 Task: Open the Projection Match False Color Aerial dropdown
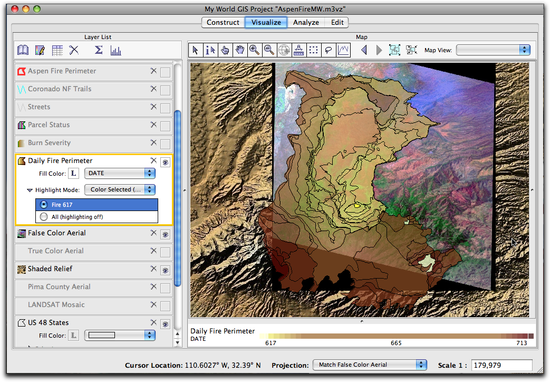[370, 365]
